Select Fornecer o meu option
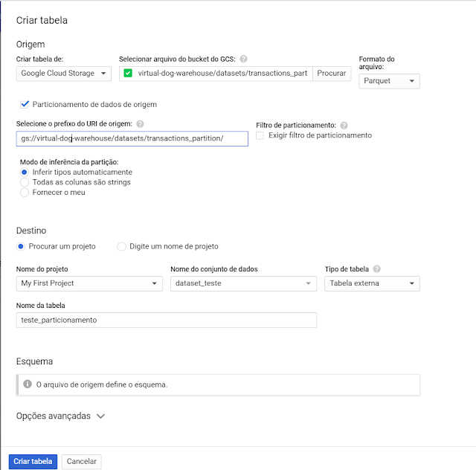 point(25,193)
